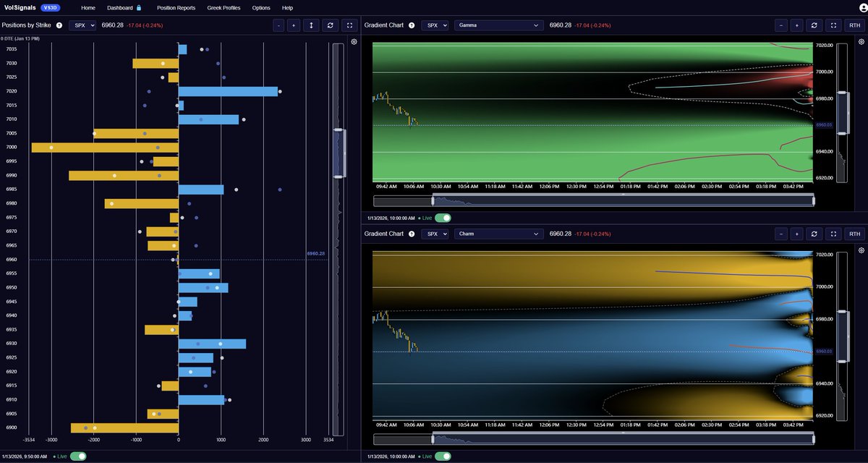Open the Charm greek selector dropdown

pos(498,234)
